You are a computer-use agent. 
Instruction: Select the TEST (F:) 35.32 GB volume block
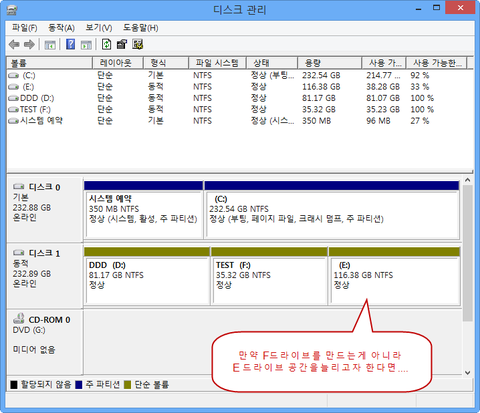(x=269, y=276)
